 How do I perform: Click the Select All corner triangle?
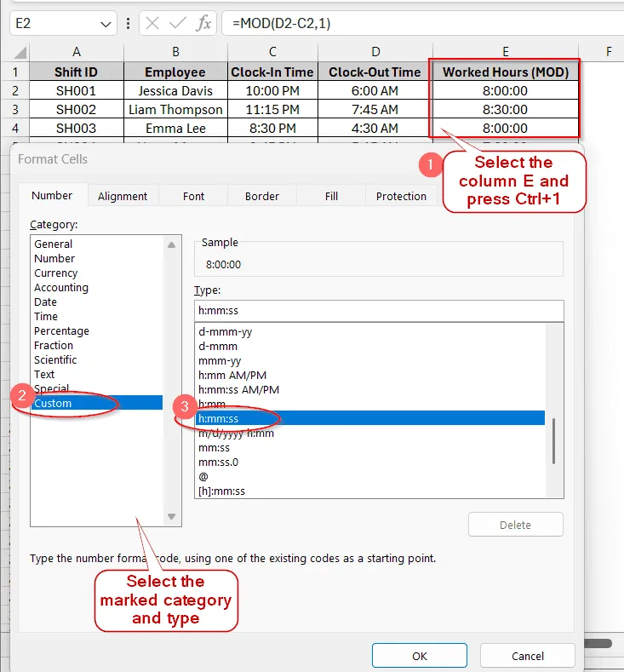(x=20, y=52)
